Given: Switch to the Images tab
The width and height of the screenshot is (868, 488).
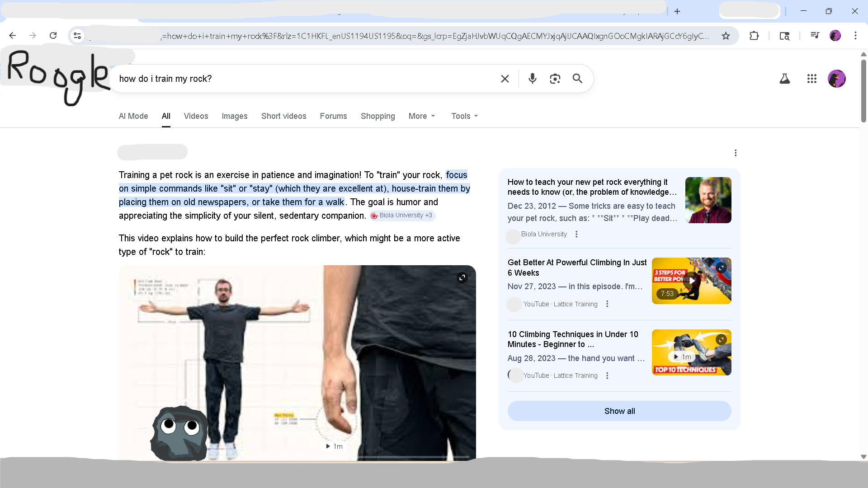Looking at the screenshot, I should click(x=234, y=116).
